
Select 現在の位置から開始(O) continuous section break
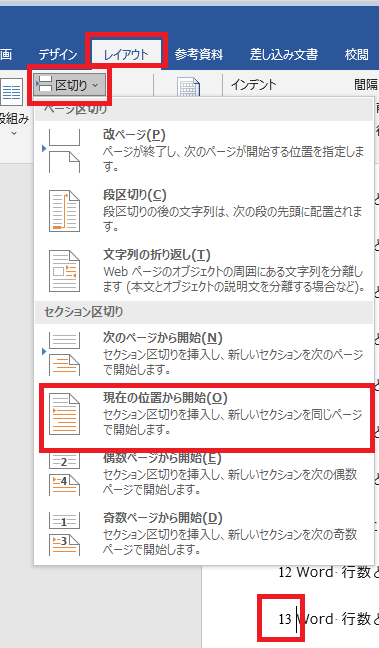point(204,414)
